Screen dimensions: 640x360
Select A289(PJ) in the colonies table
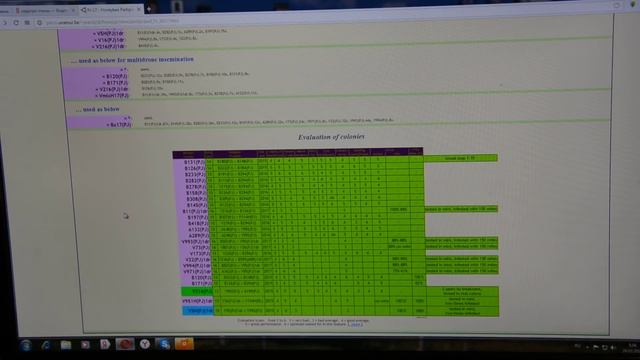coord(198,236)
